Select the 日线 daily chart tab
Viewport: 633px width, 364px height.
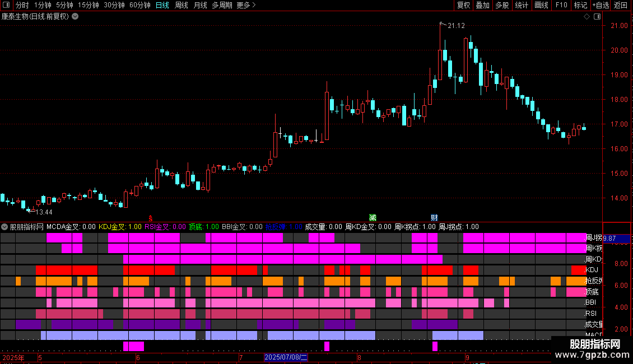(162, 5)
